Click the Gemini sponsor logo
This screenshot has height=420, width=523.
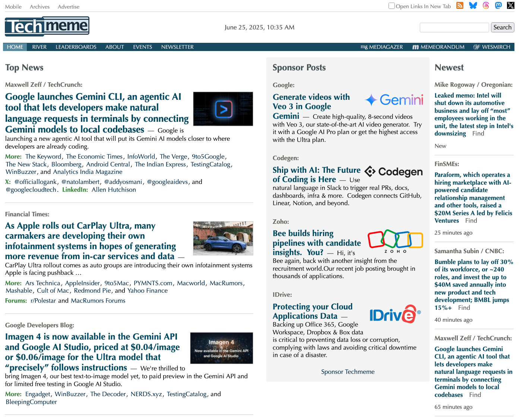(394, 100)
